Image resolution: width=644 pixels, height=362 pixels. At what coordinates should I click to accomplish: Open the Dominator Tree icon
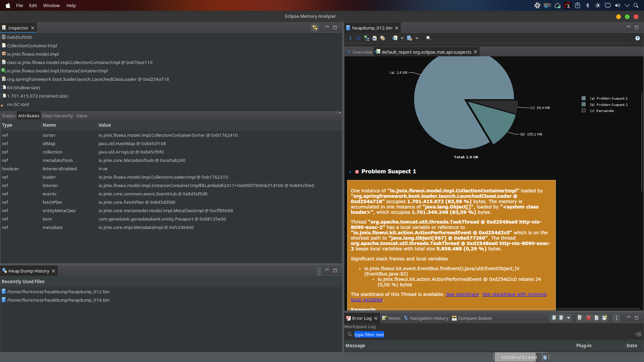(x=366, y=38)
